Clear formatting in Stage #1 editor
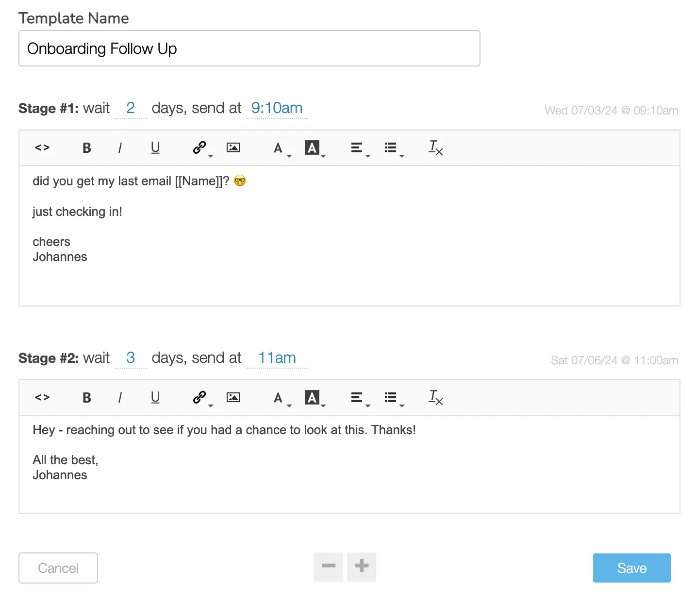The width and height of the screenshot is (696, 616). [435, 148]
